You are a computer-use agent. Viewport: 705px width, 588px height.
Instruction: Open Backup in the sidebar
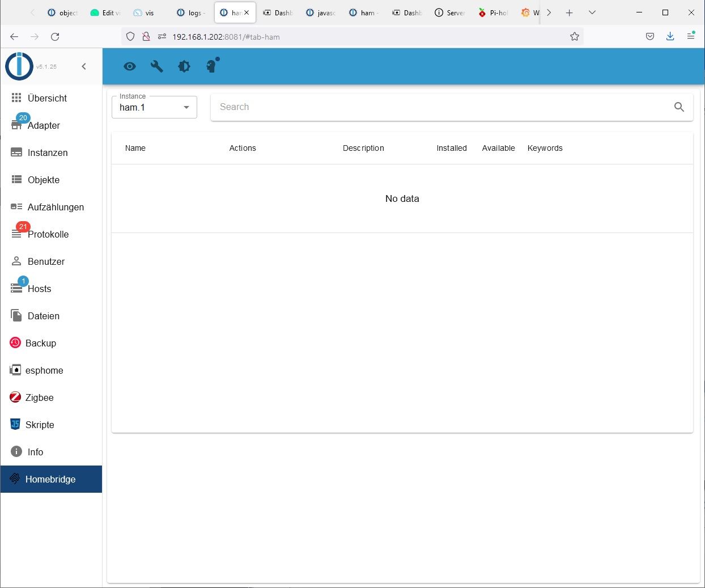51,343
